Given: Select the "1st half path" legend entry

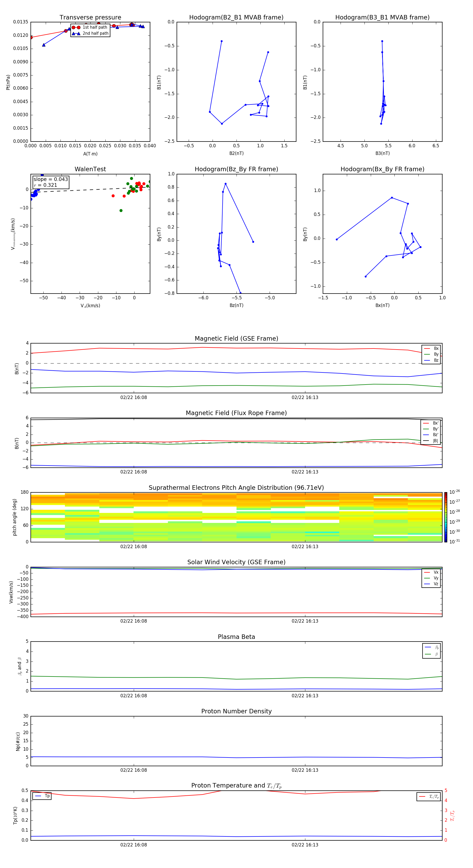Looking at the screenshot, I should click(x=90, y=27).
